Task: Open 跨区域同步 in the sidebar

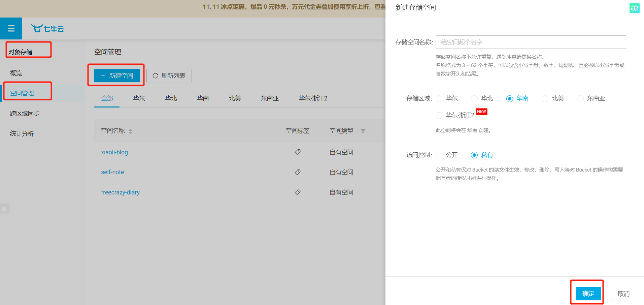Action: pyautogui.click(x=25, y=114)
